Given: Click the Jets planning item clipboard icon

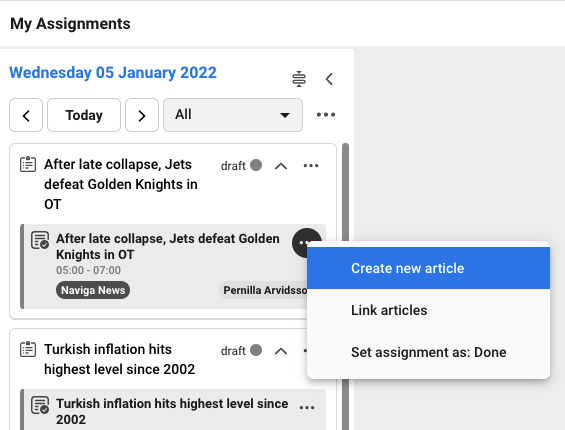Looking at the screenshot, I should pyautogui.click(x=28, y=164).
